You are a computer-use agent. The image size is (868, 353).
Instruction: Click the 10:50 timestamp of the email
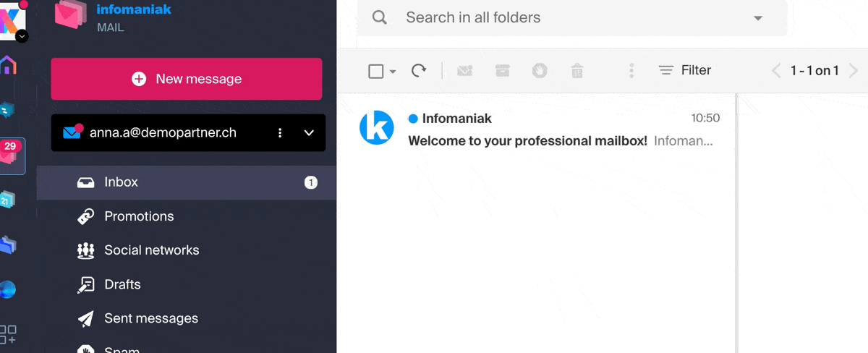coord(705,118)
